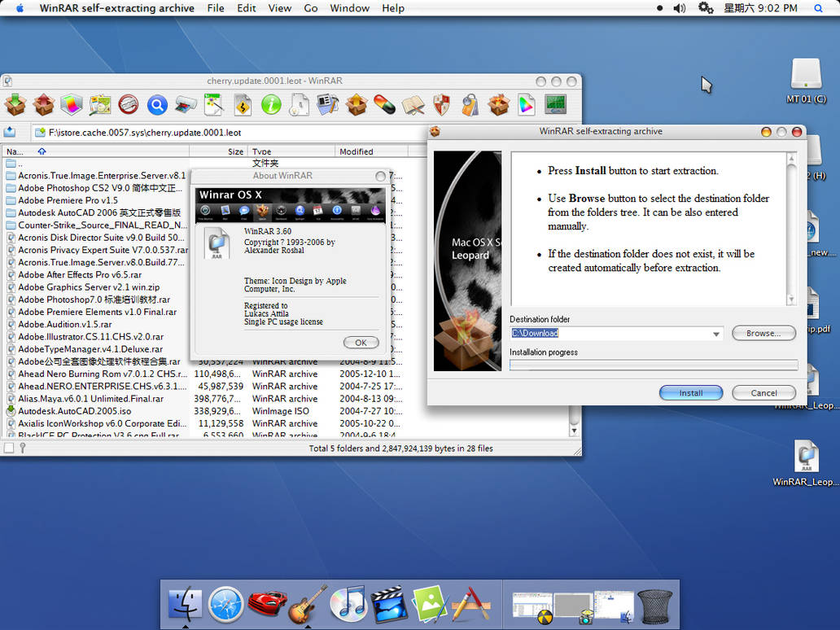Click the flaming box SFX toolbar icon
This screenshot has height=630, width=840.
point(499,104)
